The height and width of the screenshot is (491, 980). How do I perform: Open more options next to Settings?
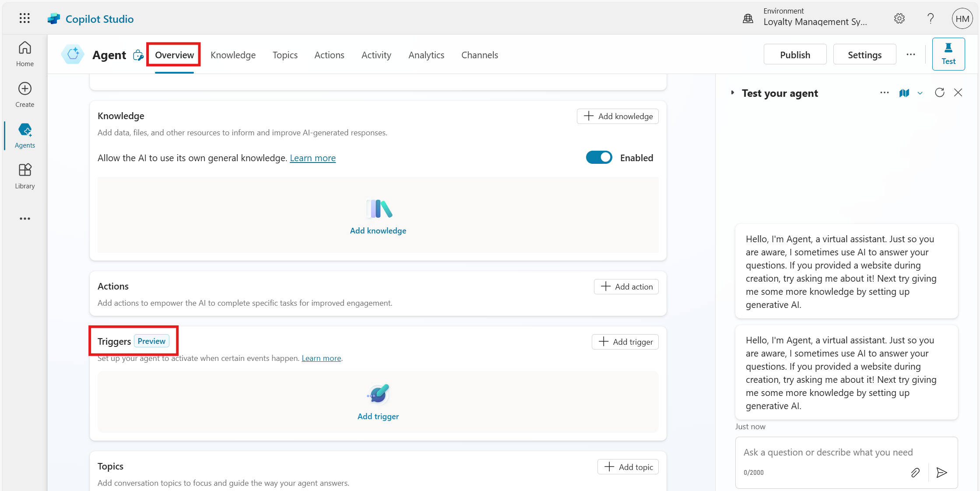[910, 55]
